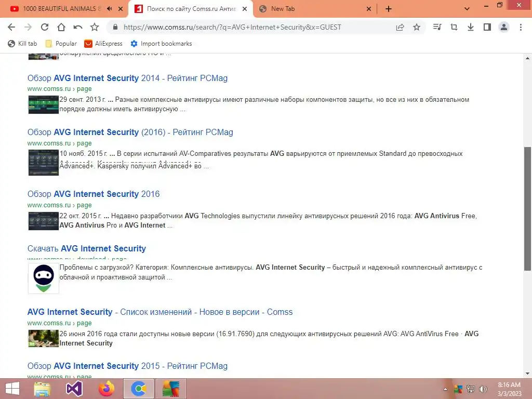Open the AVG app taskbar icon
The image size is (532, 399).
[x=170, y=389]
